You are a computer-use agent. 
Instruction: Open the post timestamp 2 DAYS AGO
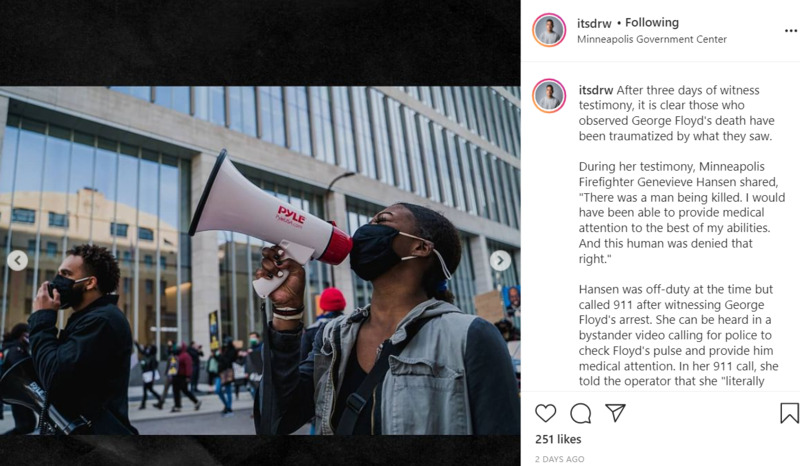tap(559, 459)
